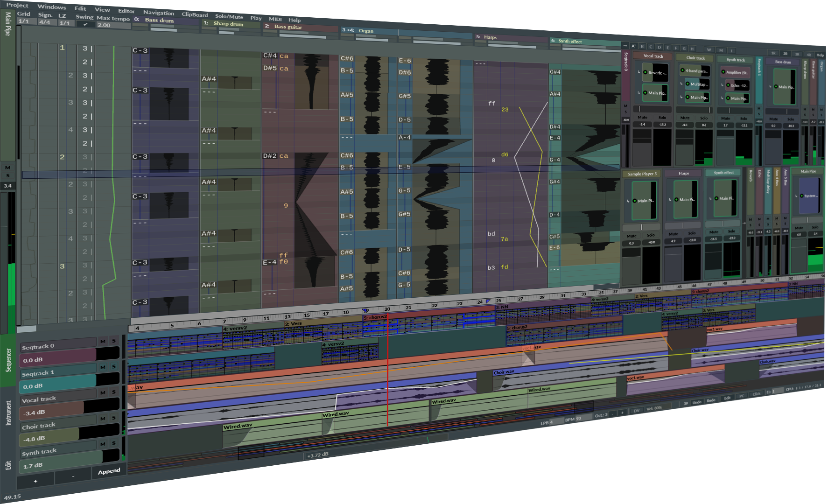Click the minus button beside Append
828x504 pixels.
coord(73,476)
